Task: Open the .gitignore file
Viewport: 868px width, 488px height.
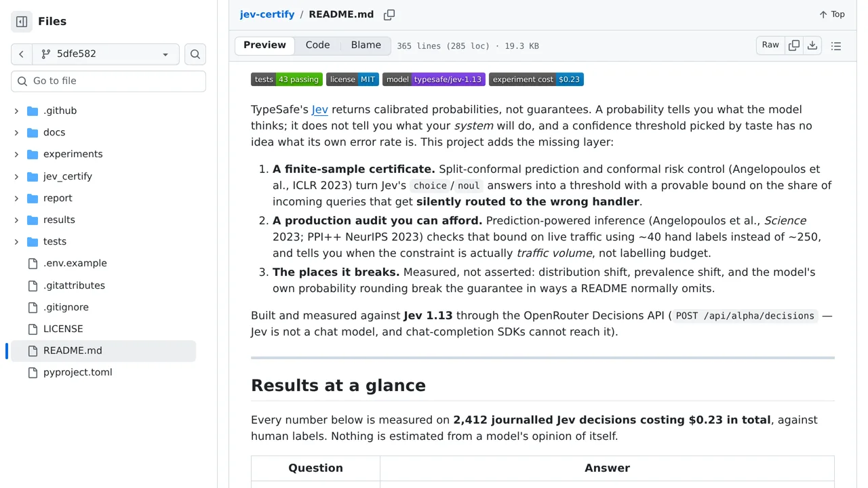Action: tap(66, 307)
